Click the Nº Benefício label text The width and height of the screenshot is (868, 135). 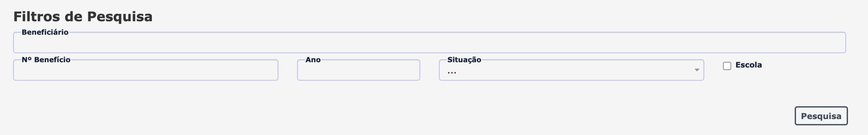click(46, 60)
